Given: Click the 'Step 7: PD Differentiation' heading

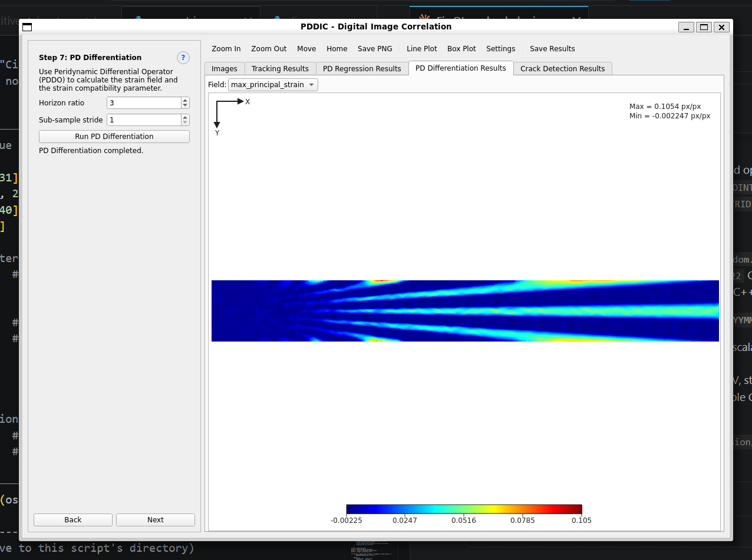Looking at the screenshot, I should click(x=90, y=58).
